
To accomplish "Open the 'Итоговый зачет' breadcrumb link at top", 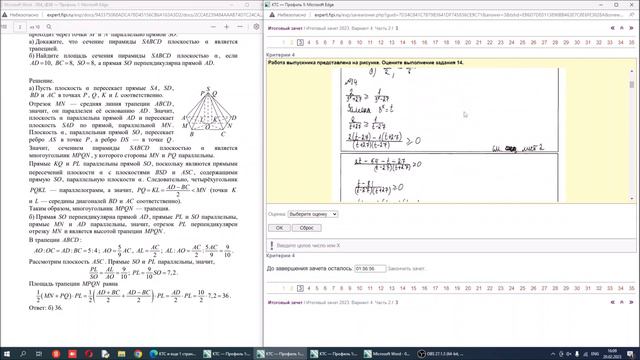I will [x=285, y=29].
